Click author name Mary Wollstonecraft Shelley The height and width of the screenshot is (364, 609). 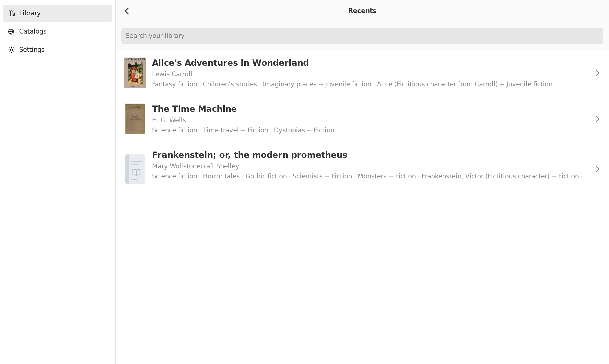click(195, 166)
